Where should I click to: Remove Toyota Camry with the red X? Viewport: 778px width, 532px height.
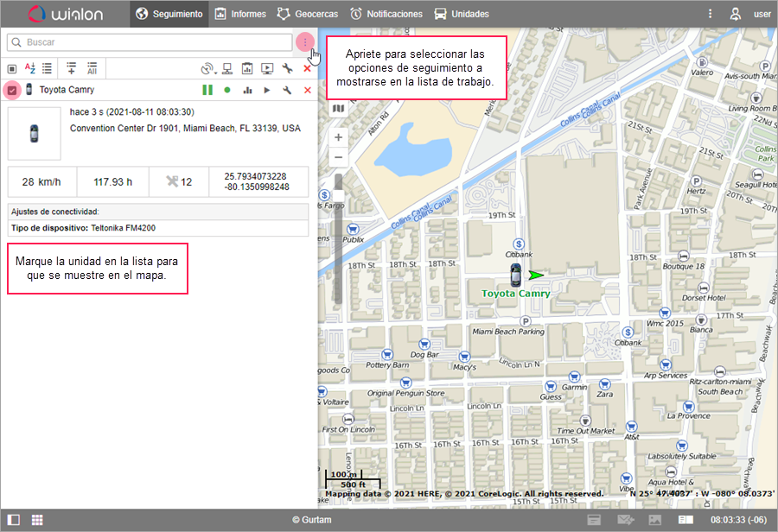(x=307, y=90)
